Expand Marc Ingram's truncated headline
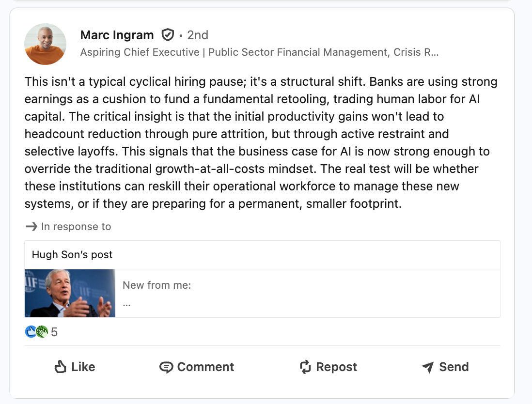532x404 pixels. (x=435, y=52)
